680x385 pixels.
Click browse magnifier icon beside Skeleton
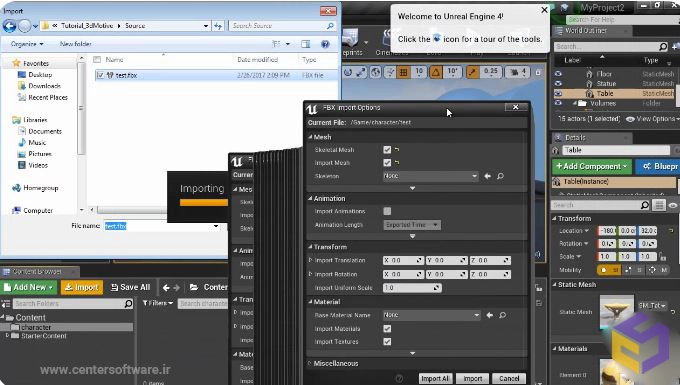pyautogui.click(x=500, y=176)
